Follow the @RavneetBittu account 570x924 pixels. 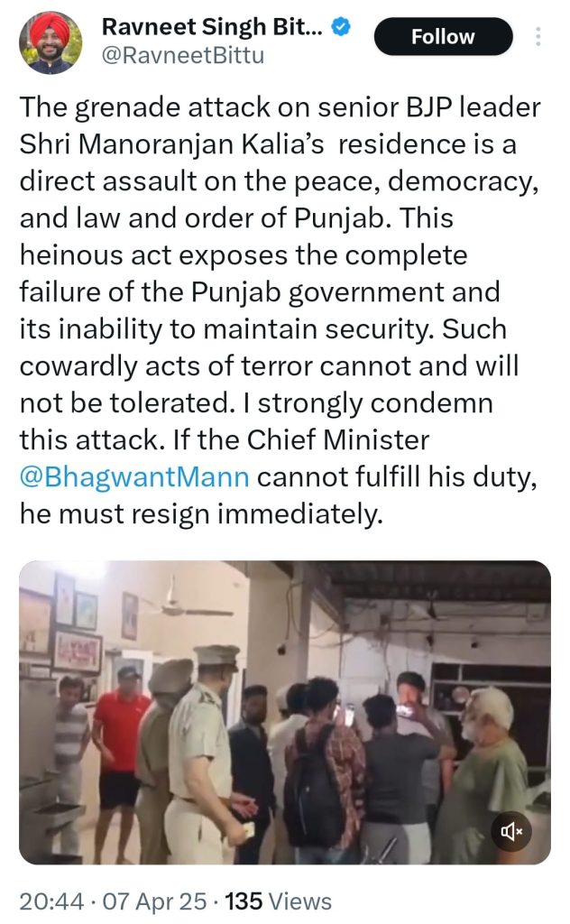pos(443,36)
